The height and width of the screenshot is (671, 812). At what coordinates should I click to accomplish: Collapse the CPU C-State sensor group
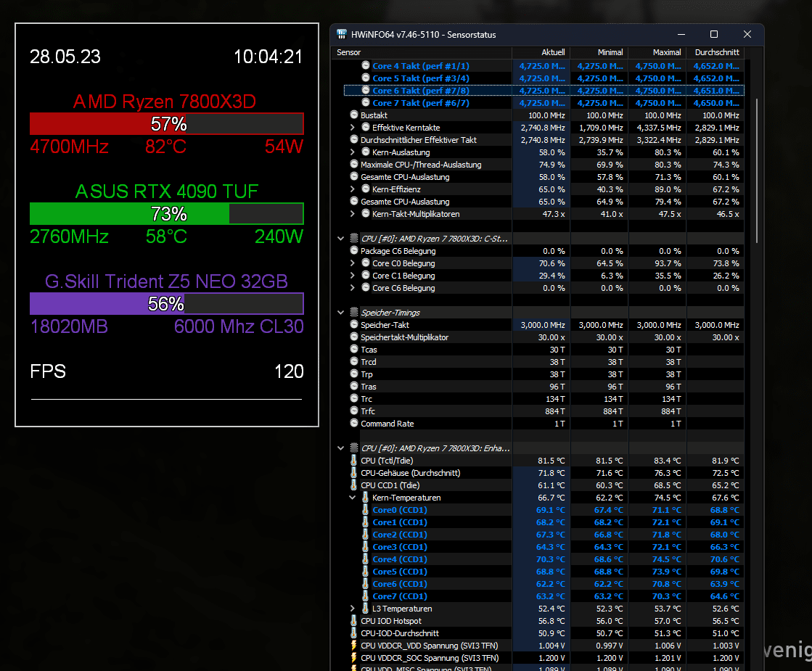click(341, 239)
